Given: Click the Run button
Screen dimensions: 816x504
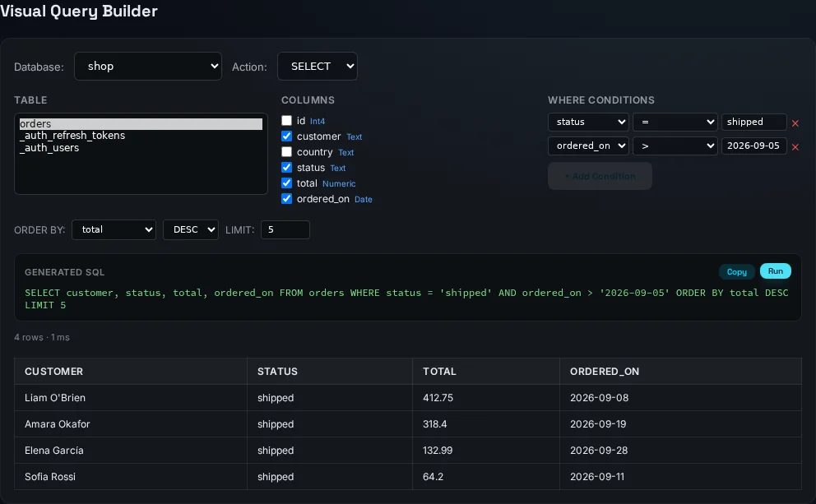Looking at the screenshot, I should [775, 271].
